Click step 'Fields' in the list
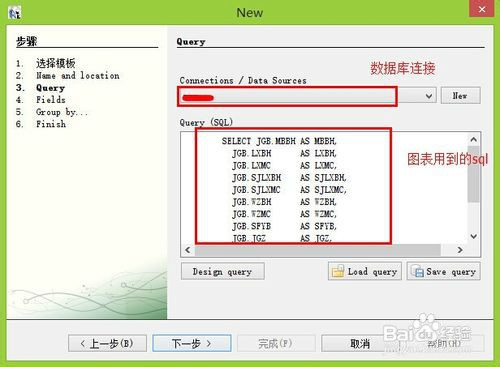 pos(51,100)
